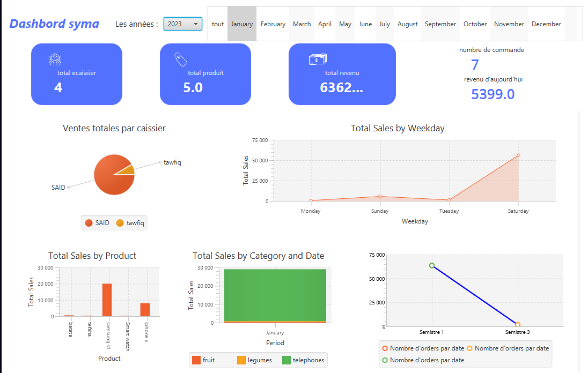This screenshot has width=588, height=373.
Task: Click the Saturday peak data point
Action: (x=518, y=156)
